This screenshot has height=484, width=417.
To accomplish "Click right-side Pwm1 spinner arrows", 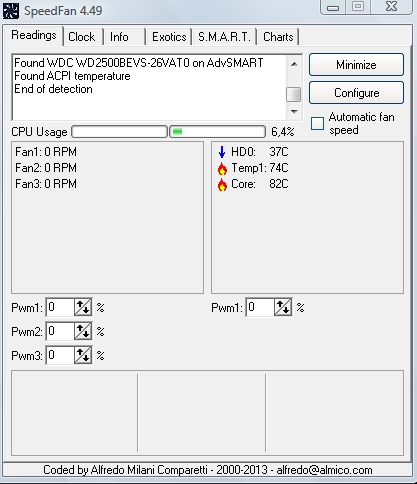I will pyautogui.click(x=283, y=307).
